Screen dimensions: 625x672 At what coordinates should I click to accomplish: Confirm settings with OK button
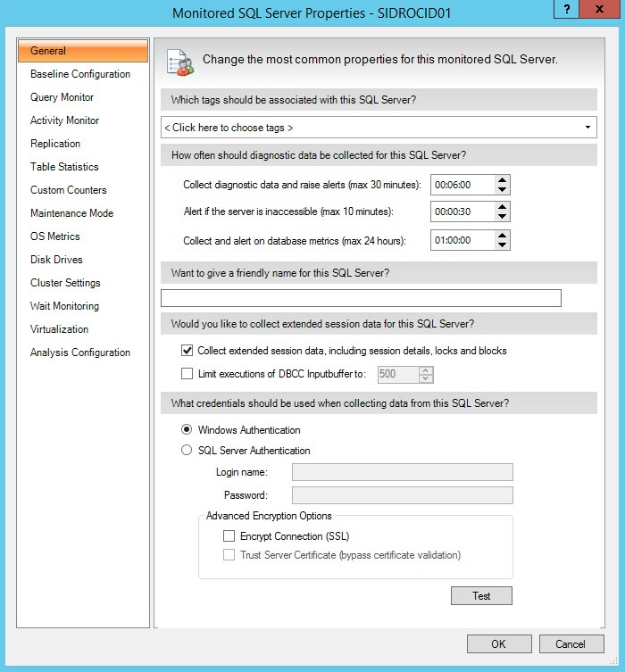[x=499, y=643]
